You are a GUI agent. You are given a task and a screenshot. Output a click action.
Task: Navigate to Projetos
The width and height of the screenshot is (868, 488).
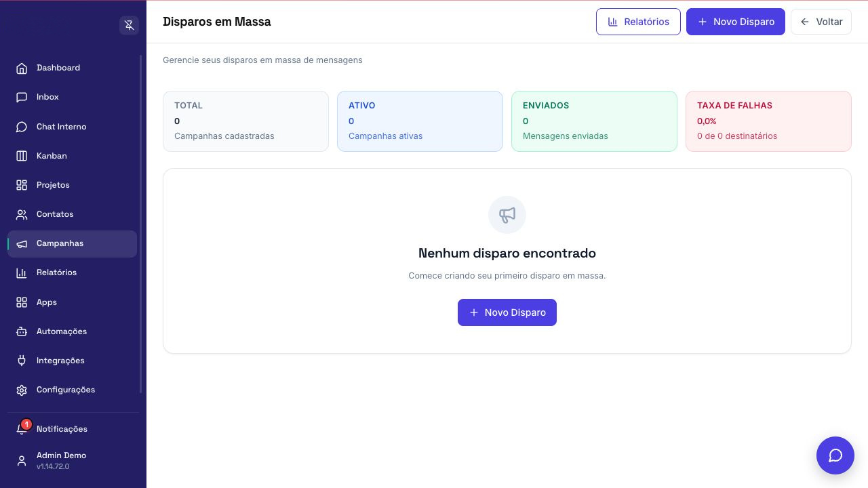point(72,185)
